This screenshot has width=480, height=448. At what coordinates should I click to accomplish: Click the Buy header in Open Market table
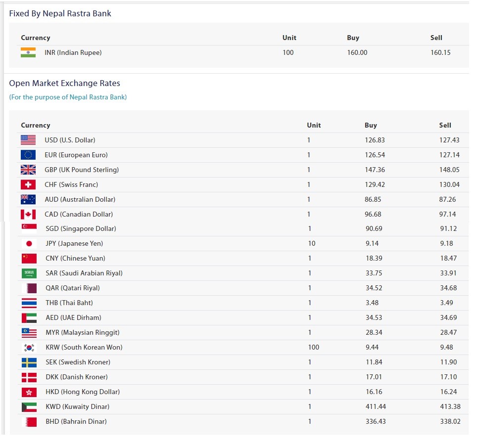point(371,125)
